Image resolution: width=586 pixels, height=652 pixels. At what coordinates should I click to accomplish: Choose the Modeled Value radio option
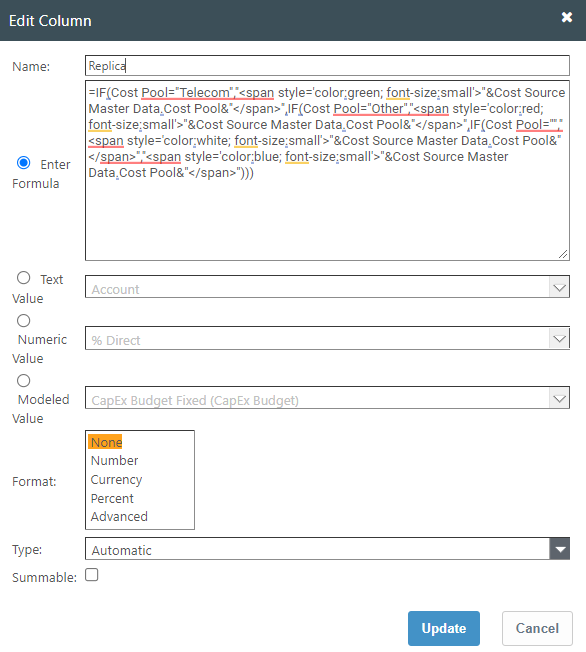tap(24, 380)
